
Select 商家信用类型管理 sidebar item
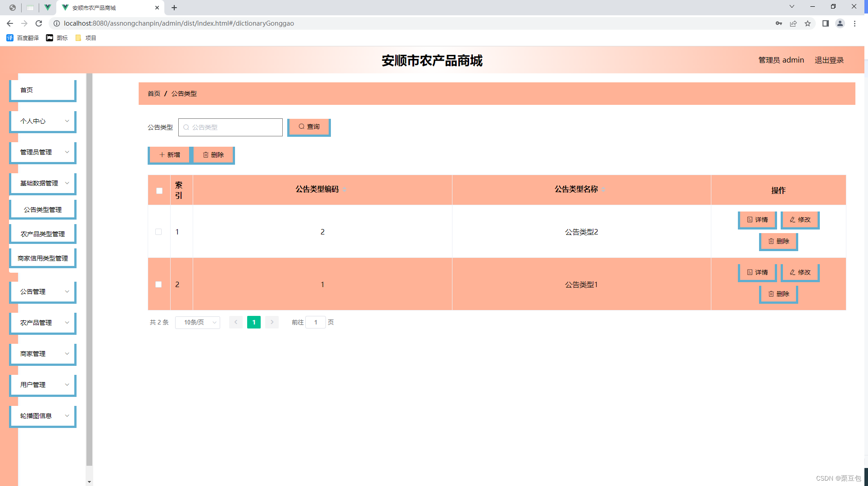coord(43,258)
